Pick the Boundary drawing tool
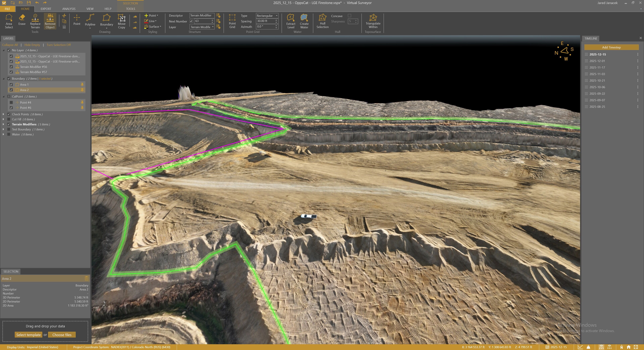This screenshot has width=644, height=350. [x=106, y=21]
